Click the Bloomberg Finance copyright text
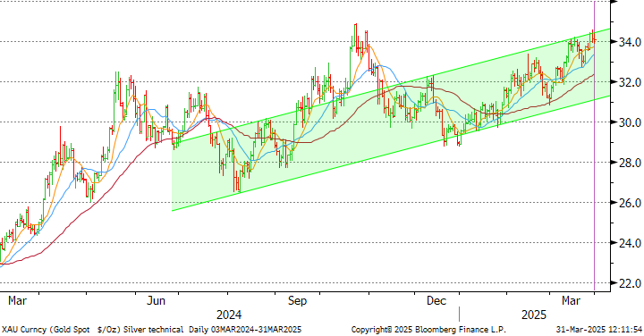 (428, 330)
